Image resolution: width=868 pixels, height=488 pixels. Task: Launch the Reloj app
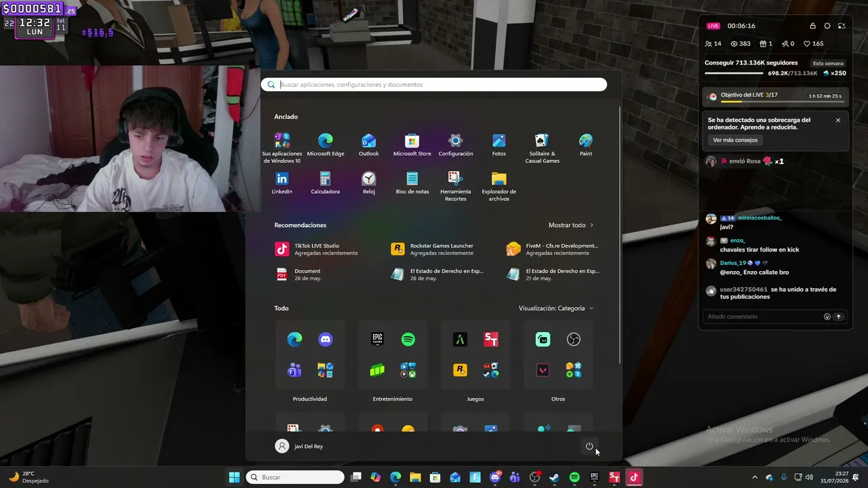369,183
